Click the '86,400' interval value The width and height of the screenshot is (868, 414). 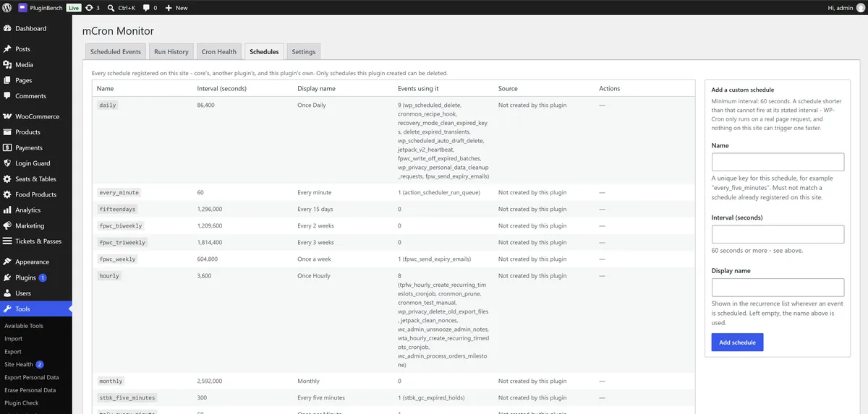point(206,105)
